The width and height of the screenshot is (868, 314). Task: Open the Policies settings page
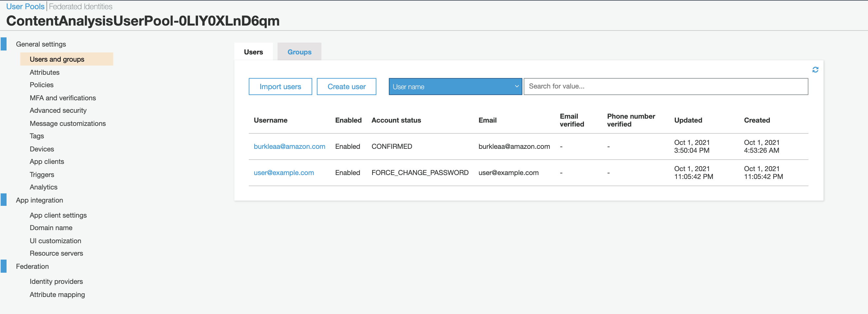[42, 85]
